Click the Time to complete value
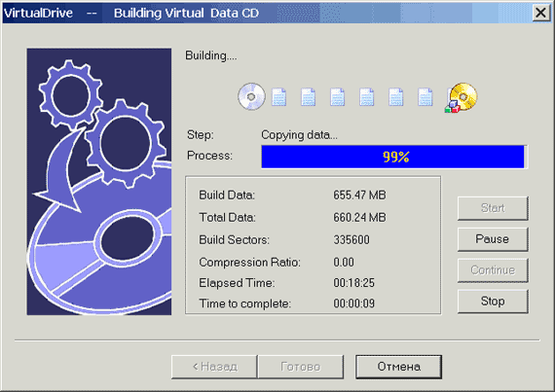 354,303
